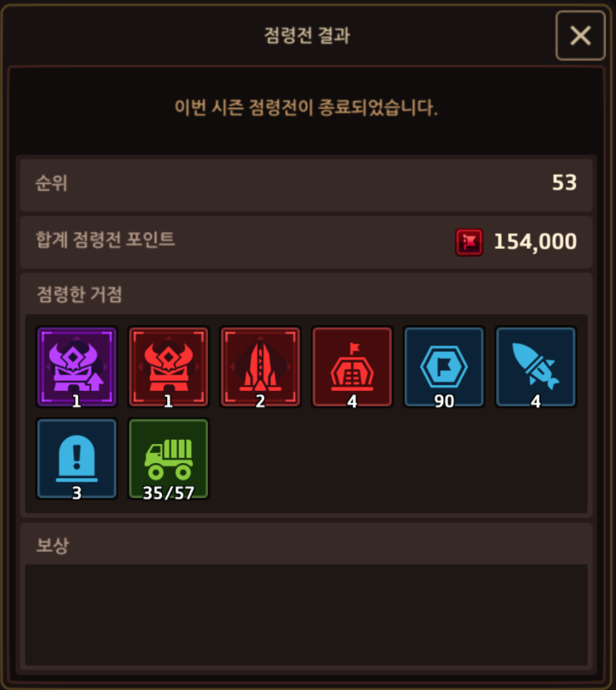Screen dimensions: 616x690
Task: Click the empty rewards area
Action: click(x=306, y=614)
